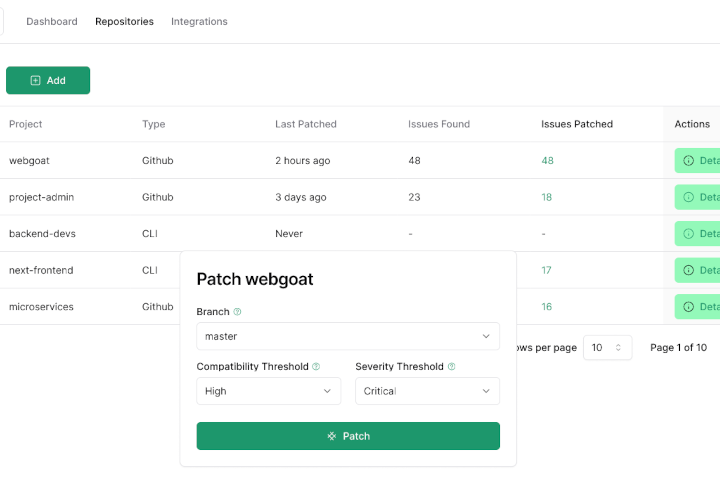Screen dimensions: 720x480
Task: Open the rows per page selector
Action: (x=607, y=347)
